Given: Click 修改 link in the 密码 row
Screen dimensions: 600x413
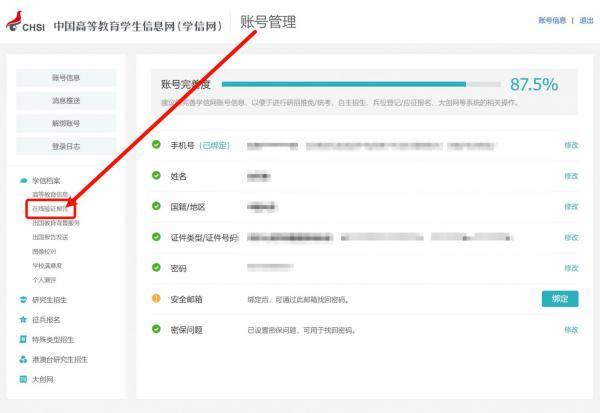Looking at the screenshot, I should click(x=571, y=268).
